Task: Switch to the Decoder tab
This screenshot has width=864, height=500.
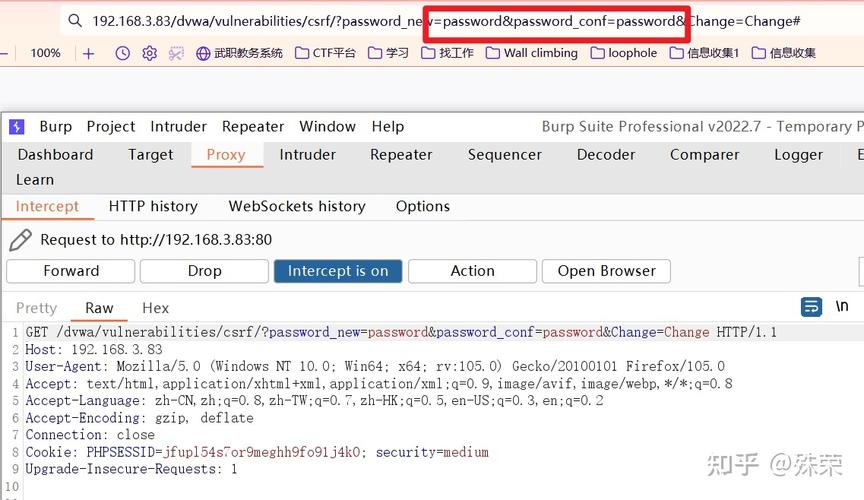Action: pyautogui.click(x=606, y=155)
